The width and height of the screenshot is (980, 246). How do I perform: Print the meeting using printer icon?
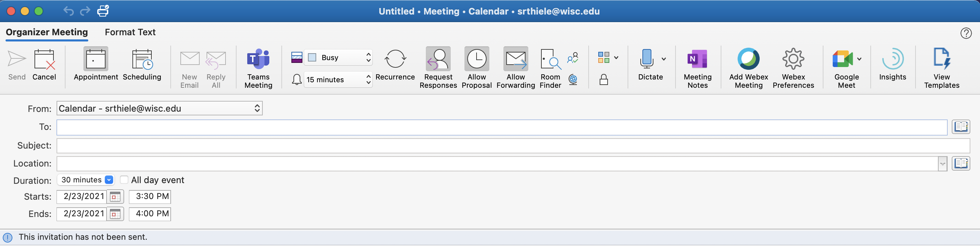[103, 11]
